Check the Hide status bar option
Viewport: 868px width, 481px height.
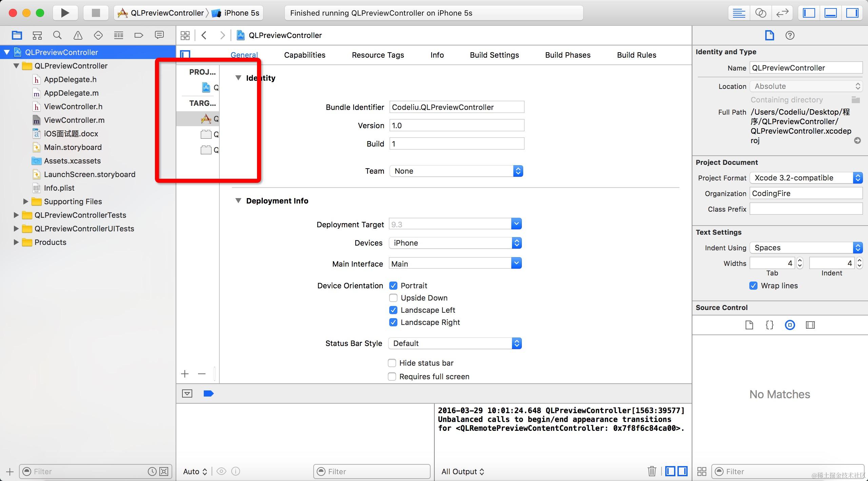[392, 363]
